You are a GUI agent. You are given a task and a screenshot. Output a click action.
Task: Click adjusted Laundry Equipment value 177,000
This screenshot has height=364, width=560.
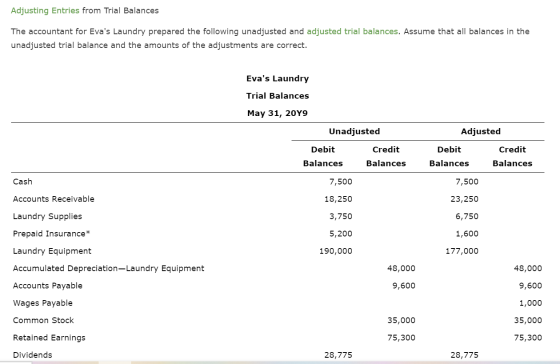(462, 251)
